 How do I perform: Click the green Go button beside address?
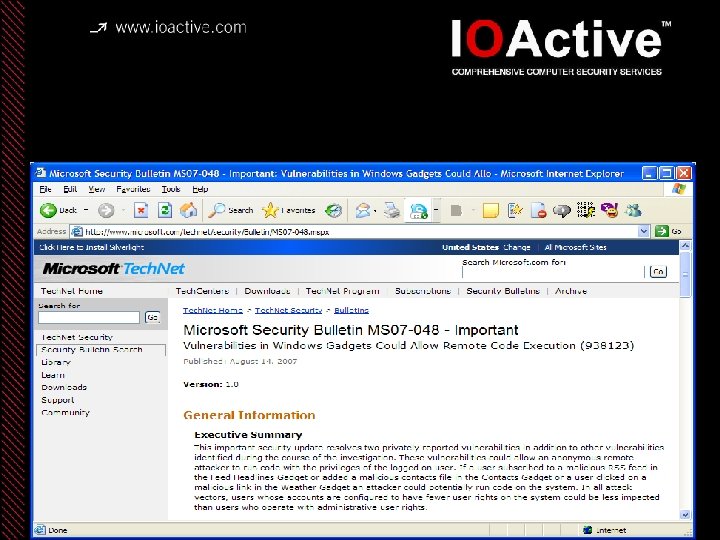tap(668, 231)
